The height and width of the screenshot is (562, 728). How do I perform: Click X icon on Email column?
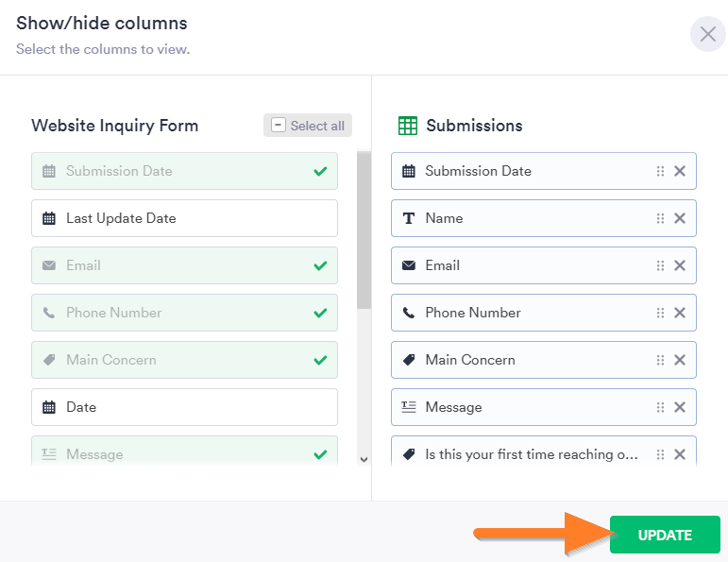679,265
